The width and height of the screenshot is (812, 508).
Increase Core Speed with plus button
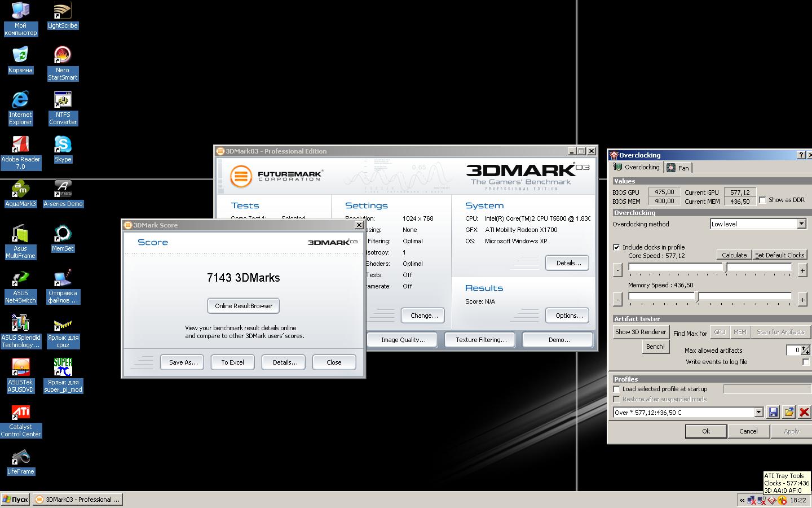tap(802, 270)
